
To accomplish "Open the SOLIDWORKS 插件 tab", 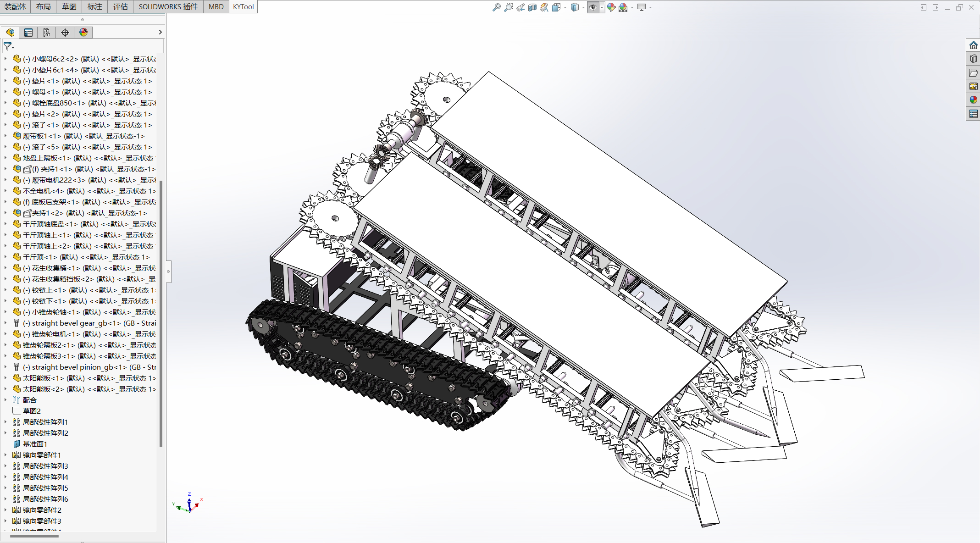I will pos(168,6).
